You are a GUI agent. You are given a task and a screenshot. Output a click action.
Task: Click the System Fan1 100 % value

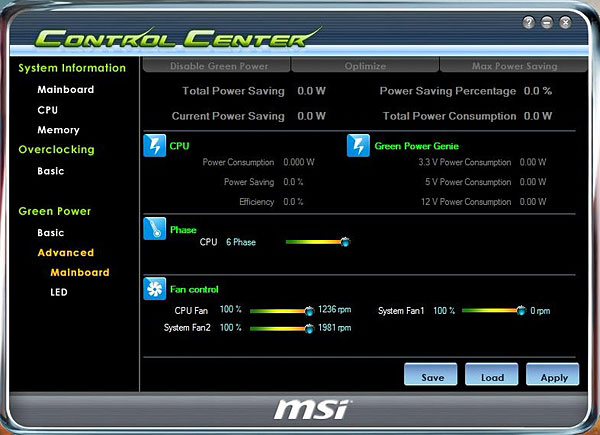tap(444, 311)
